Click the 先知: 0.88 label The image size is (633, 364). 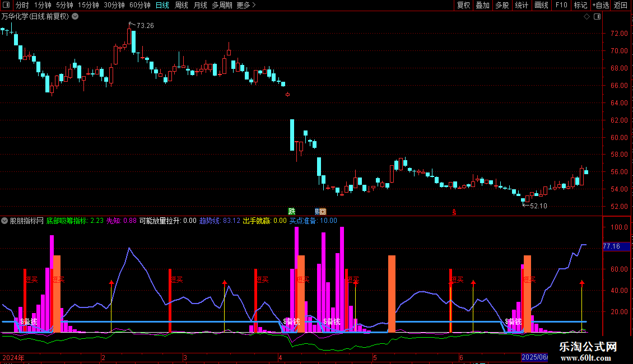(121, 221)
